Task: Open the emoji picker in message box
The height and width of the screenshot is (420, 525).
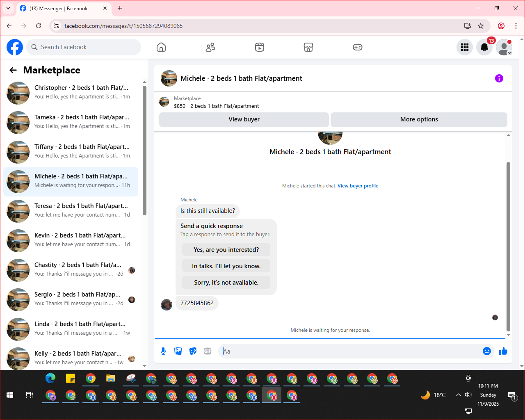Action: pyautogui.click(x=487, y=351)
